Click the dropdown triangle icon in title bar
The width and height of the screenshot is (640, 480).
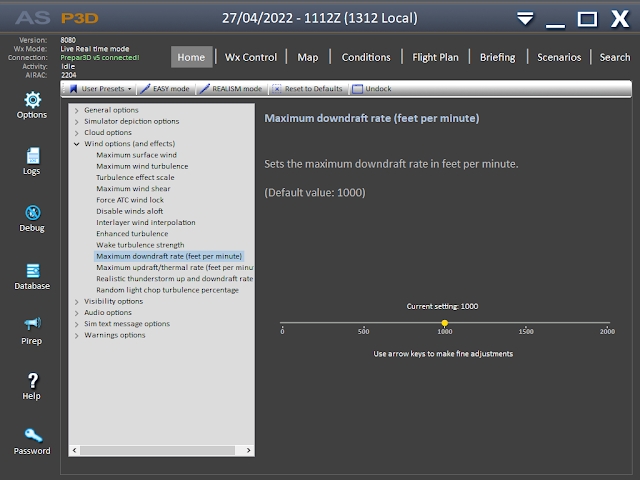pos(525,19)
